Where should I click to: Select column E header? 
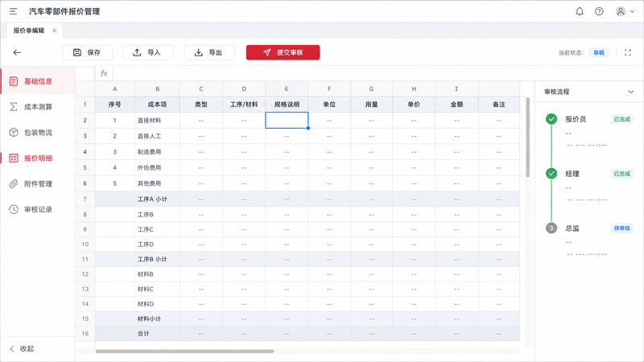pyautogui.click(x=287, y=89)
